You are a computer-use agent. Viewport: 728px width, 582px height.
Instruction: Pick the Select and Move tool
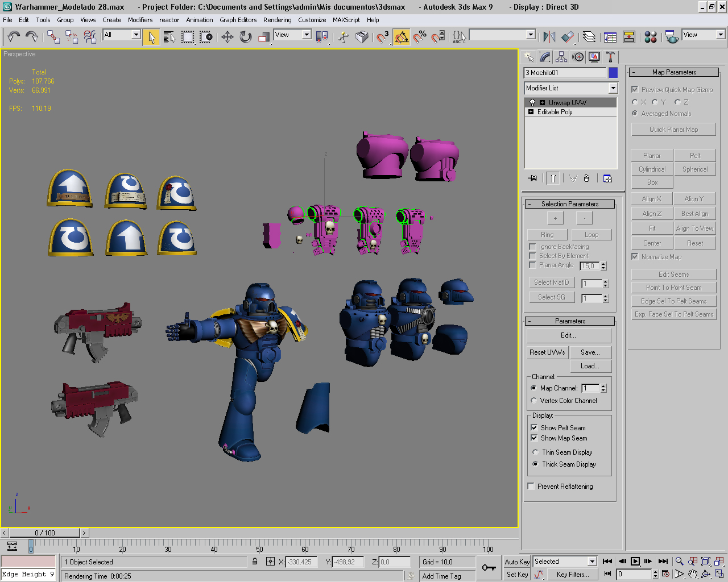point(227,37)
